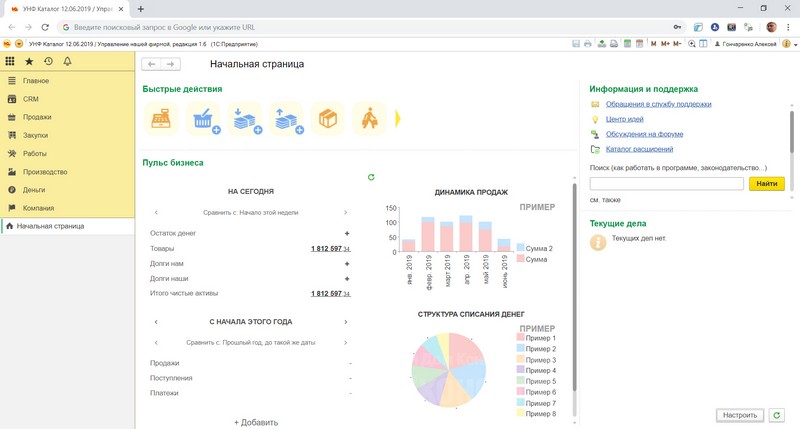Screen dimensions: 800x429
Task: Open the Закупки section
Action: click(67, 135)
